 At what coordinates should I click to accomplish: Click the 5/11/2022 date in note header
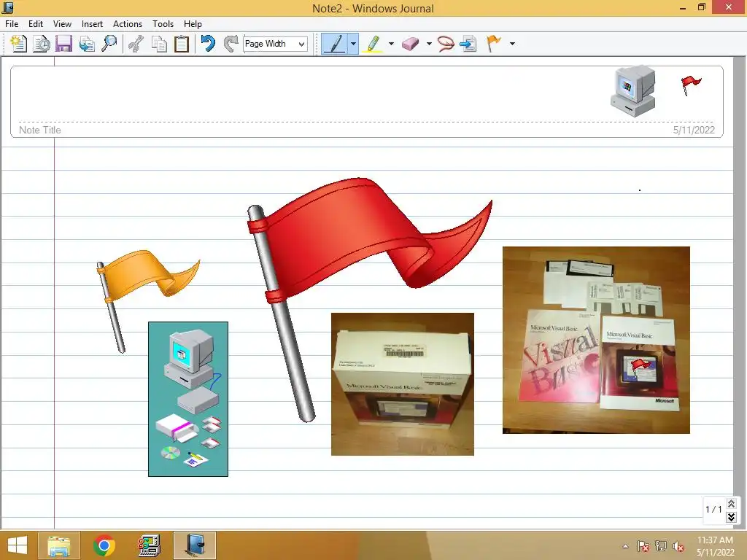click(x=694, y=130)
